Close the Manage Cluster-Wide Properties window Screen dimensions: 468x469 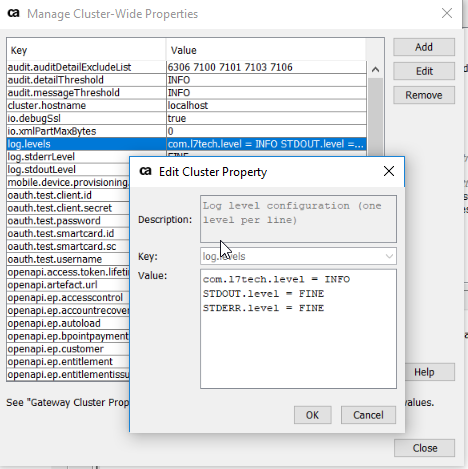pyautogui.click(x=447, y=13)
